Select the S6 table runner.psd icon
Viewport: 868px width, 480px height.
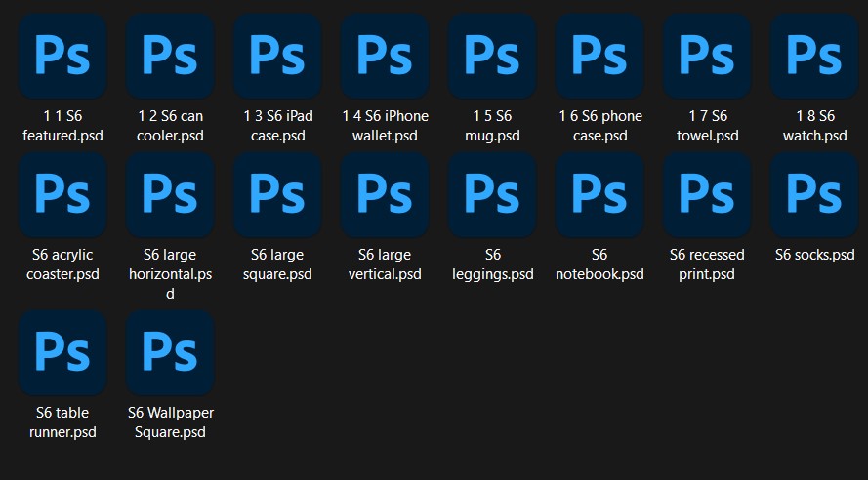coord(62,352)
